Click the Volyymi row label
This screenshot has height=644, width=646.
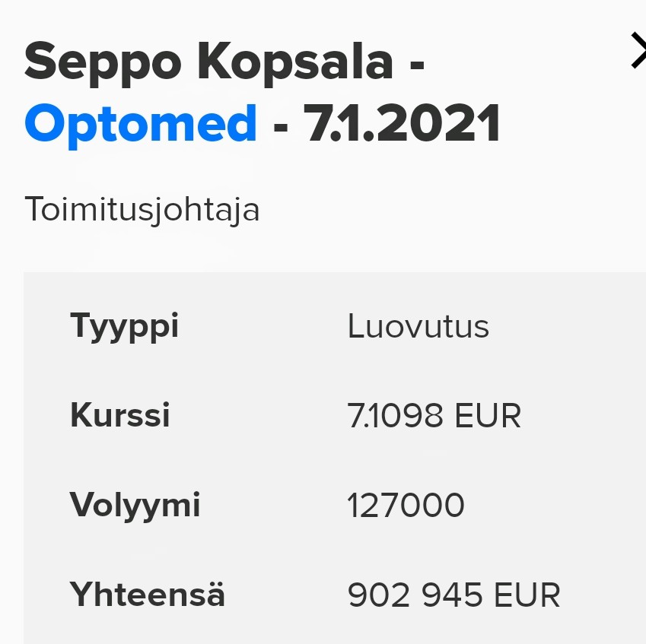point(135,505)
